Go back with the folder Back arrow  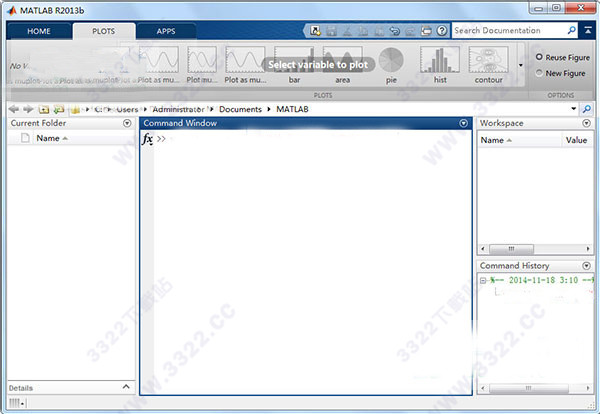(14, 109)
